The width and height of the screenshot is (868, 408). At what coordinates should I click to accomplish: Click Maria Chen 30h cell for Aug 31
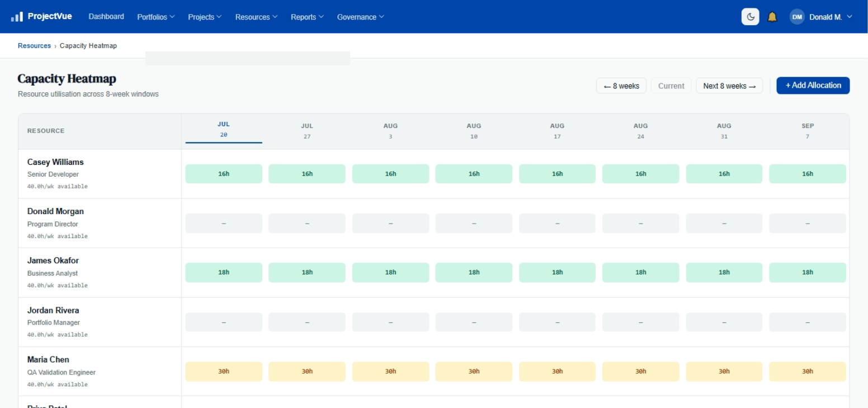coord(724,372)
